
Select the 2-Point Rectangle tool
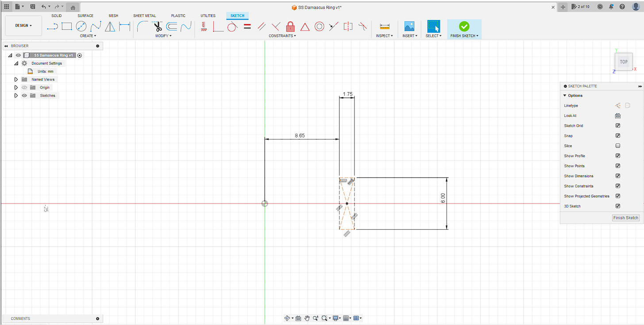click(x=67, y=27)
